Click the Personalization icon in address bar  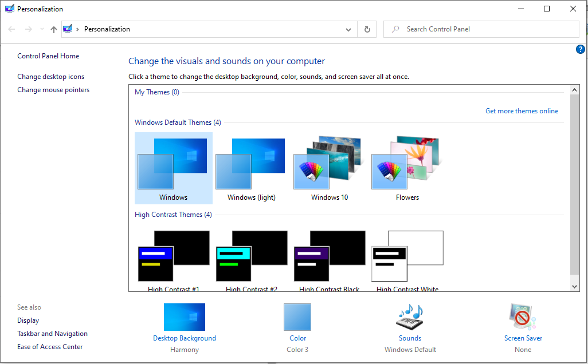(x=68, y=29)
